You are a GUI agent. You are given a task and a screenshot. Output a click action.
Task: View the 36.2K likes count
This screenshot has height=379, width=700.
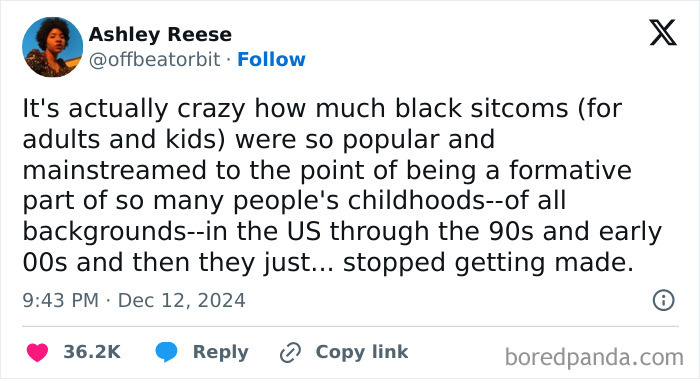coord(92,352)
